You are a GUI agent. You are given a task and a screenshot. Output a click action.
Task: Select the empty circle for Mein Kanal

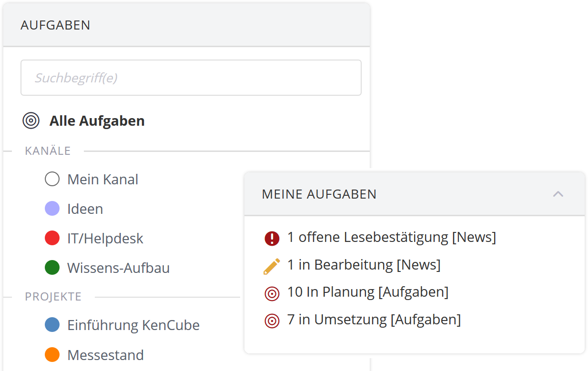(52, 179)
